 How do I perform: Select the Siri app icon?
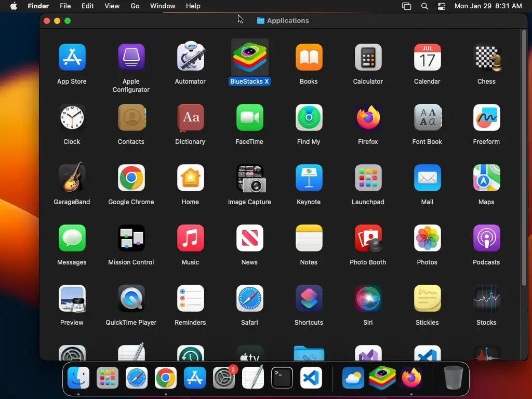click(x=368, y=298)
